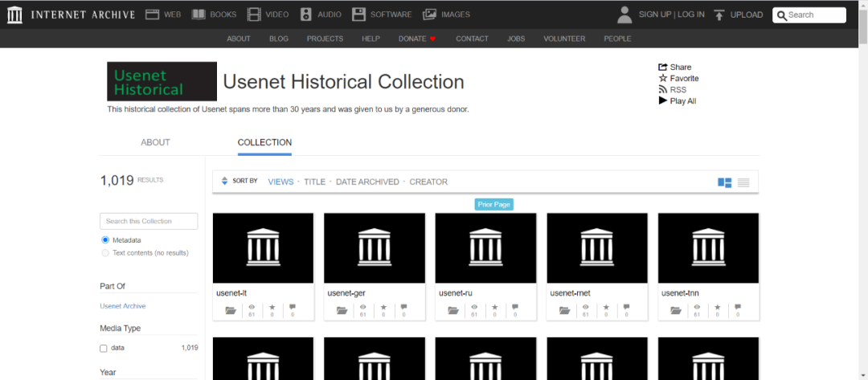Click the Prior Page button
The width and height of the screenshot is (868, 380).
point(493,204)
